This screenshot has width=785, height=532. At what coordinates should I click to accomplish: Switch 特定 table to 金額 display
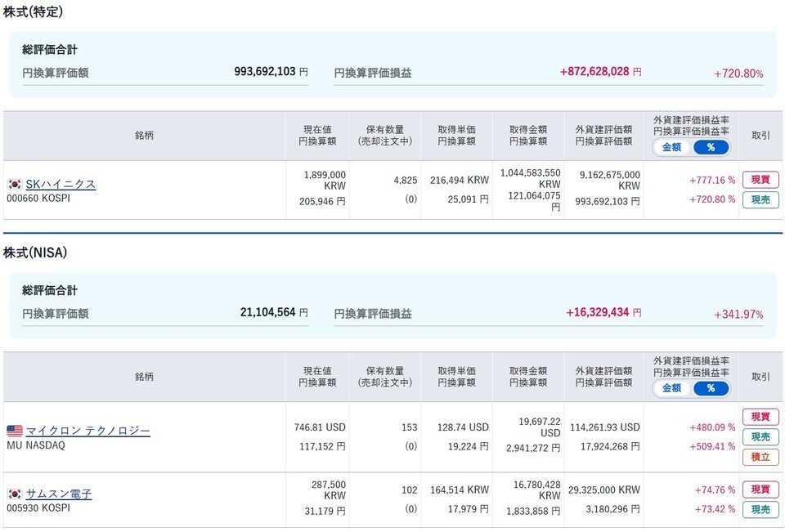[x=672, y=147]
